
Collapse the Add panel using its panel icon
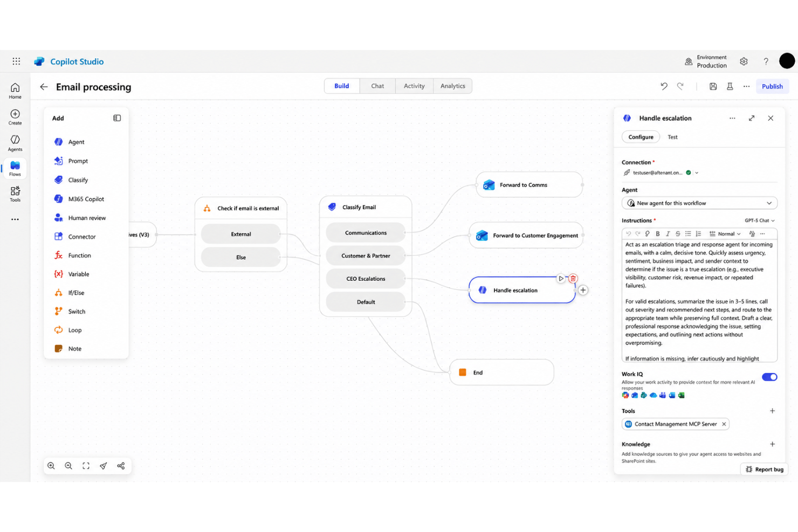[x=117, y=118]
